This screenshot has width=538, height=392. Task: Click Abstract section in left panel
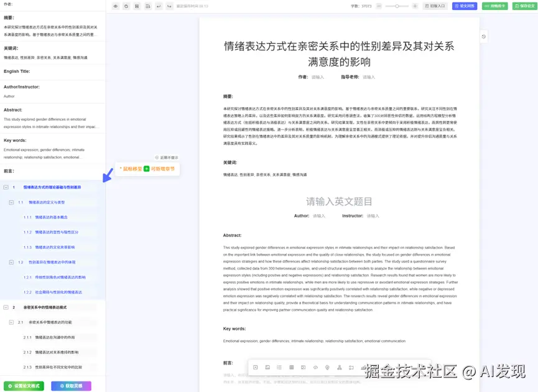point(52,118)
